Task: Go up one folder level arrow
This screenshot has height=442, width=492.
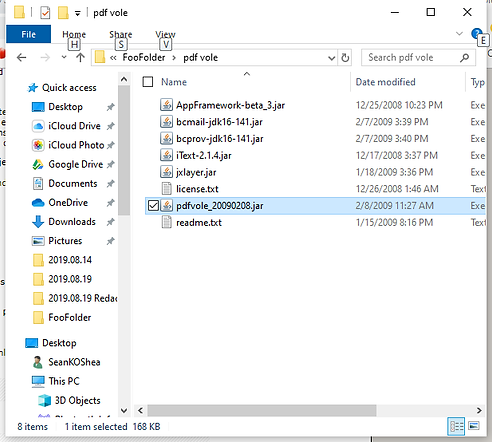Action: coord(80,58)
